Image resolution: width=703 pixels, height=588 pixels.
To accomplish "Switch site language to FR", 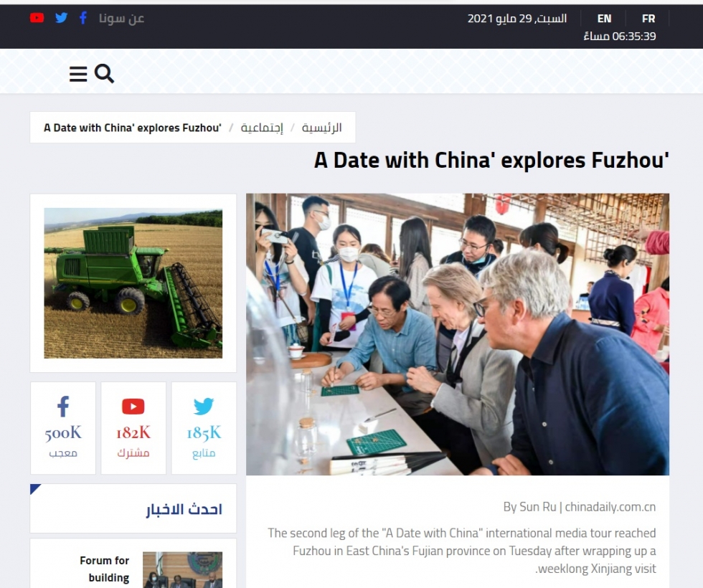I will pos(648,19).
